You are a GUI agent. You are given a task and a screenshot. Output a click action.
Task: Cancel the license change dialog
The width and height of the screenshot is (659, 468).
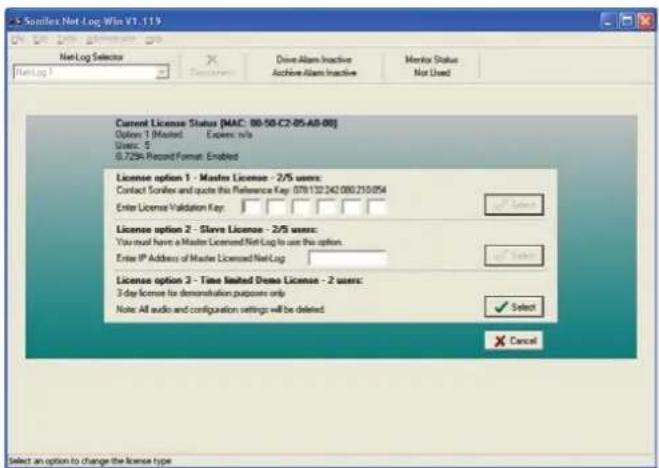click(x=514, y=340)
